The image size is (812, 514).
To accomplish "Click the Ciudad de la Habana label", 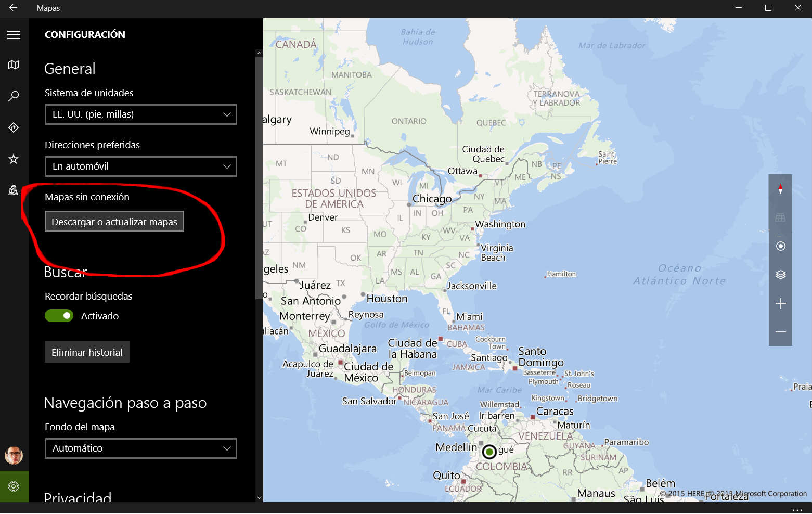I will [x=413, y=349].
